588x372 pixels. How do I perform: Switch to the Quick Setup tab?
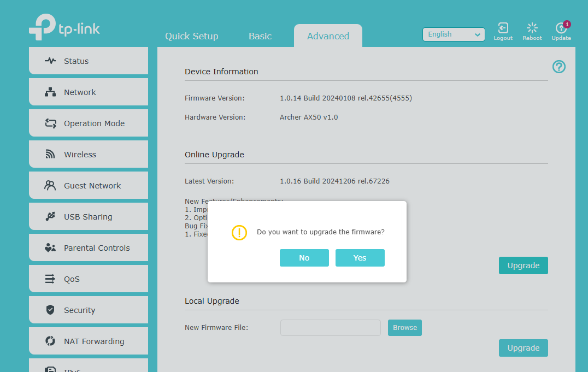191,36
